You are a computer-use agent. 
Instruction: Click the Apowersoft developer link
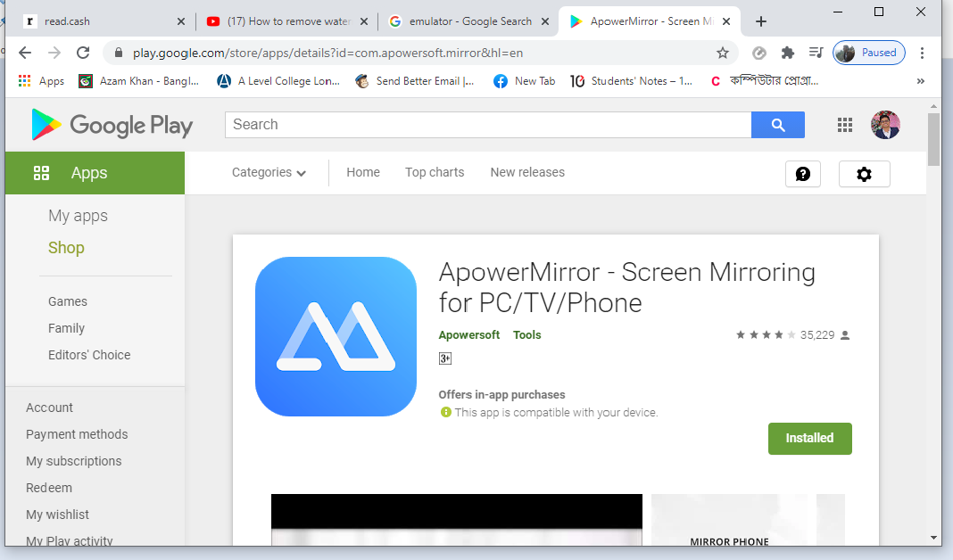tap(469, 334)
